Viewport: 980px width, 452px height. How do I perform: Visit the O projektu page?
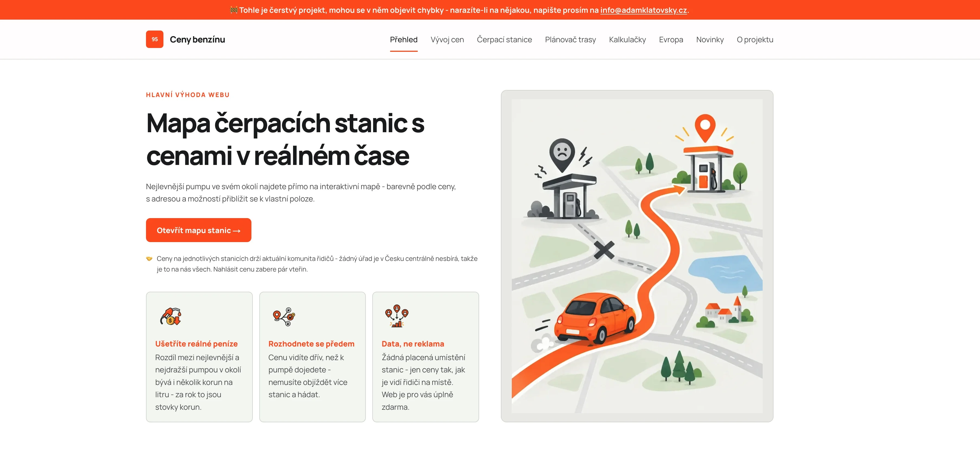755,40
